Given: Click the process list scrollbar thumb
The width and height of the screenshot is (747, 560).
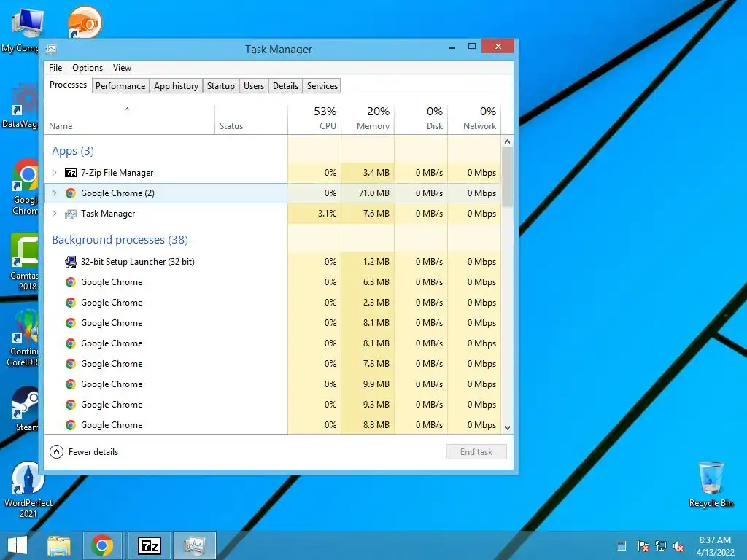Looking at the screenshot, I should coord(507,176).
